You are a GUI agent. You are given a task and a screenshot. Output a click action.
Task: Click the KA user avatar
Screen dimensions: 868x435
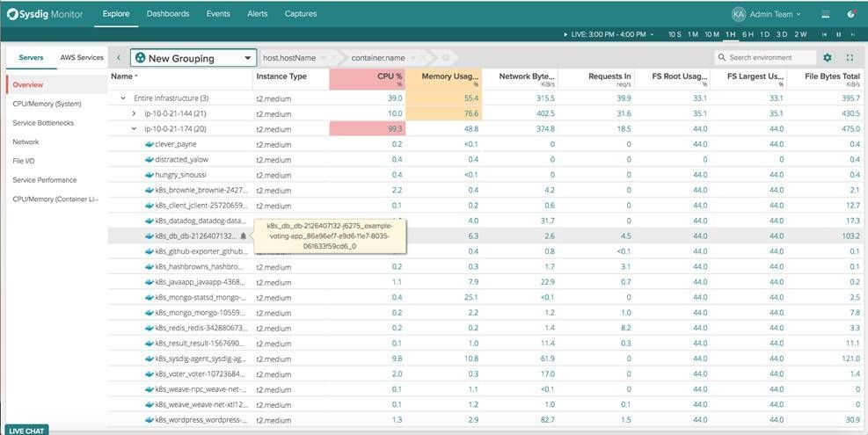pyautogui.click(x=738, y=14)
